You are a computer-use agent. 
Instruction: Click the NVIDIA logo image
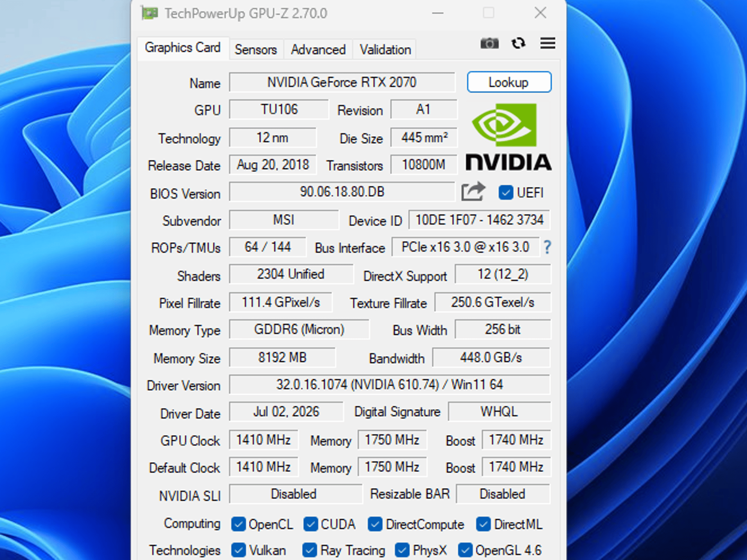click(x=508, y=137)
